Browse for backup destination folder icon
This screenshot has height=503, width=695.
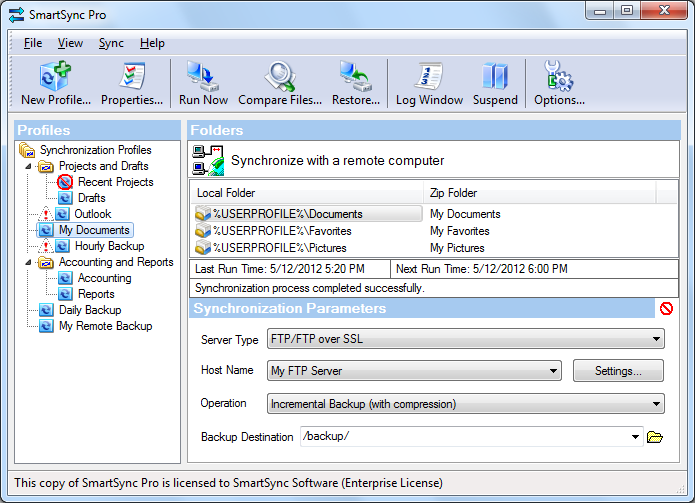tap(656, 437)
